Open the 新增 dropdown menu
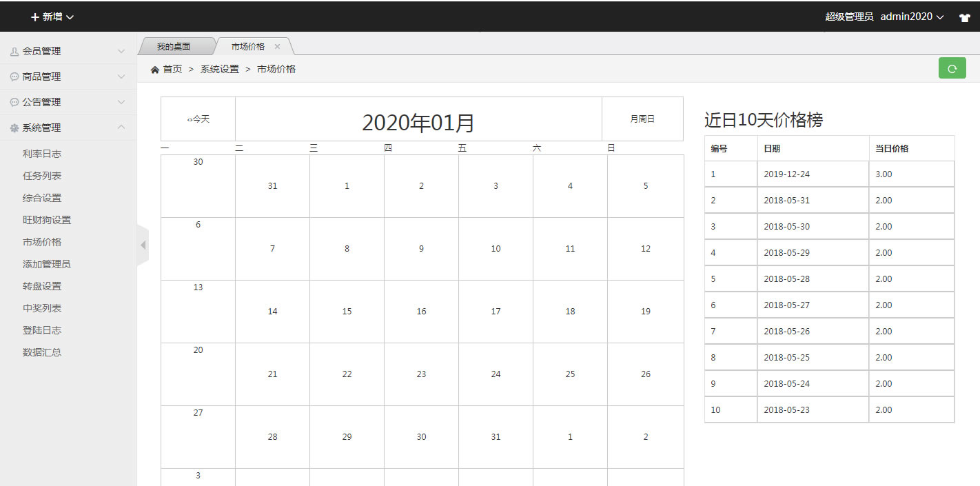This screenshot has height=486, width=980. tap(52, 17)
